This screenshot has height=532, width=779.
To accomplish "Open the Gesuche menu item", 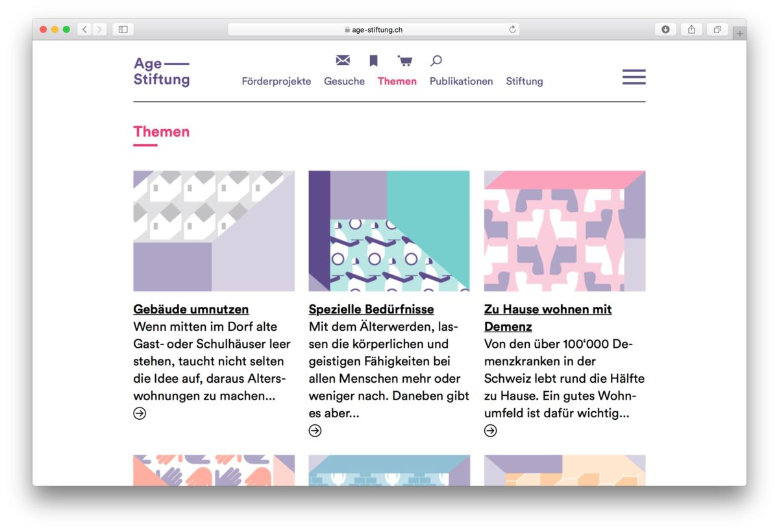I will (344, 81).
